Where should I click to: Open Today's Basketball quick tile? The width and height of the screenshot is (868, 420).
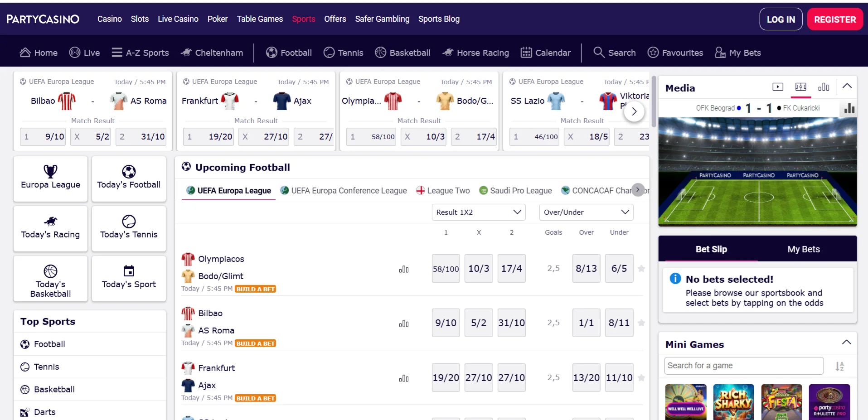[x=50, y=279]
